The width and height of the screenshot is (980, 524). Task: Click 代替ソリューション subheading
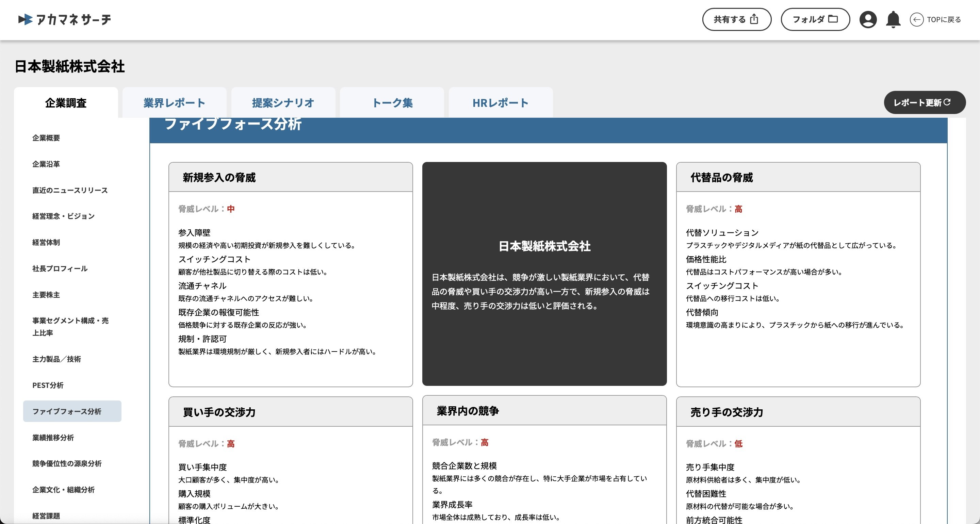point(722,232)
